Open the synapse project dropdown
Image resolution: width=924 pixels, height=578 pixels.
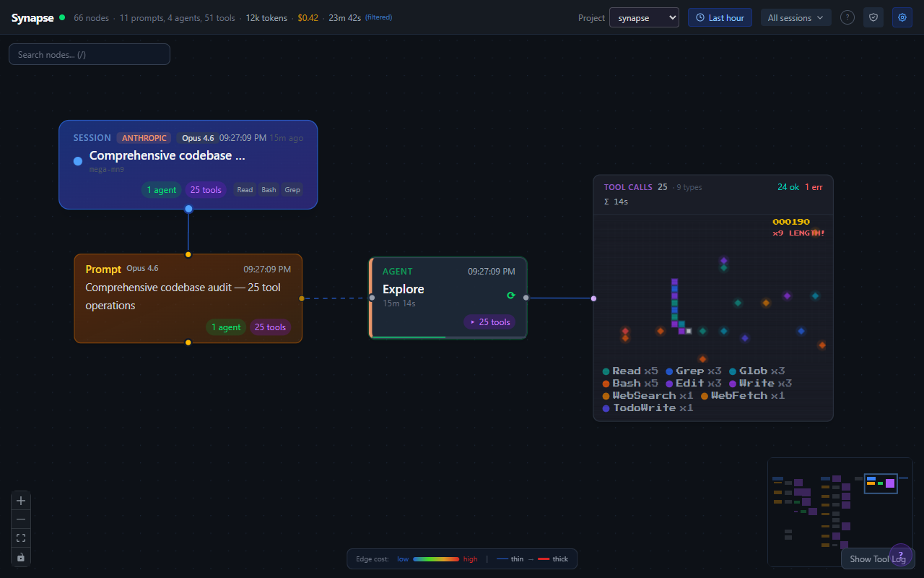644,17
